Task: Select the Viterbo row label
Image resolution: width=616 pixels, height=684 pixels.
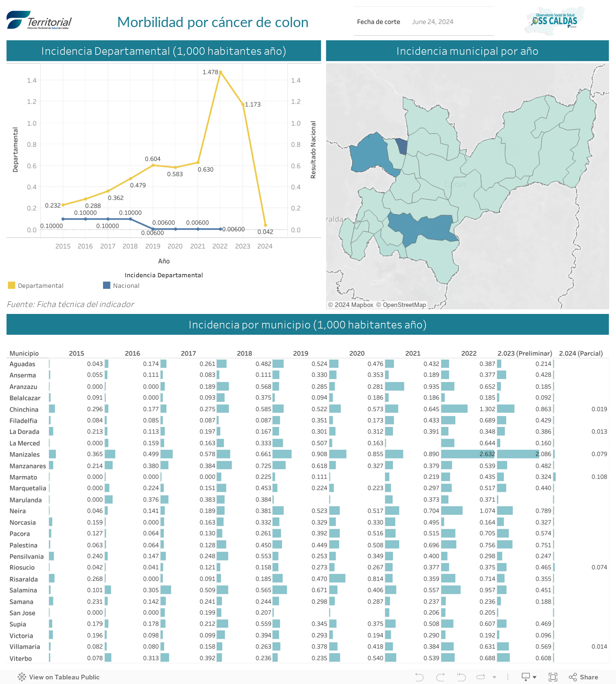Action: [x=21, y=658]
